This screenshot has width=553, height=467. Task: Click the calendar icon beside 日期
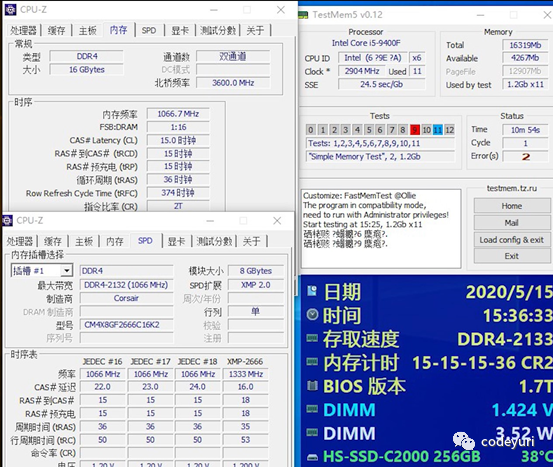(x=312, y=291)
